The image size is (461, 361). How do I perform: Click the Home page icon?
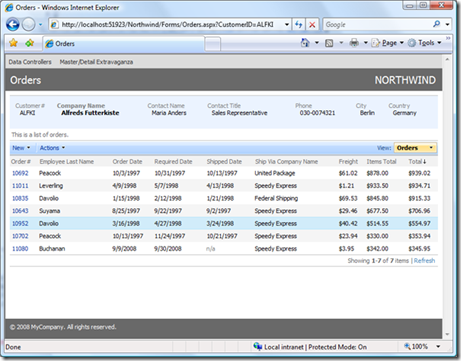[x=305, y=43]
